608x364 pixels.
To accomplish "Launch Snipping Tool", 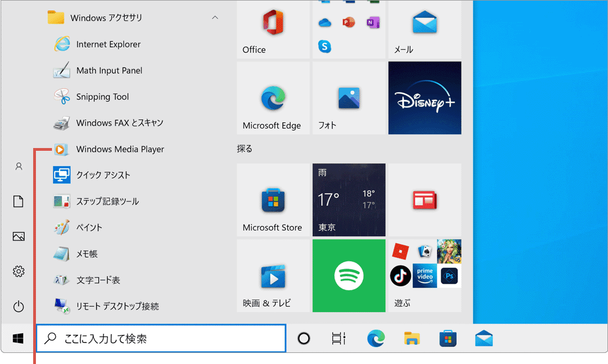I will point(102,97).
